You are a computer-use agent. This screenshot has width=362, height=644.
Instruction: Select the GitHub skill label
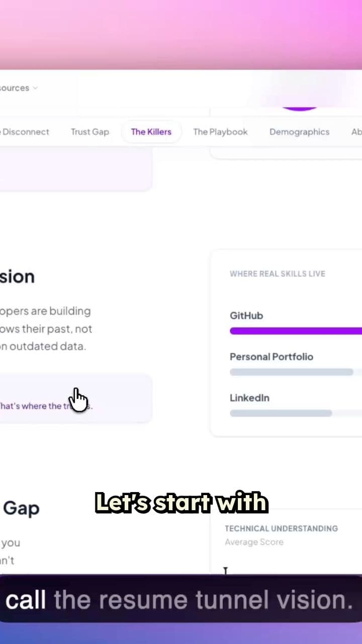pos(246,315)
